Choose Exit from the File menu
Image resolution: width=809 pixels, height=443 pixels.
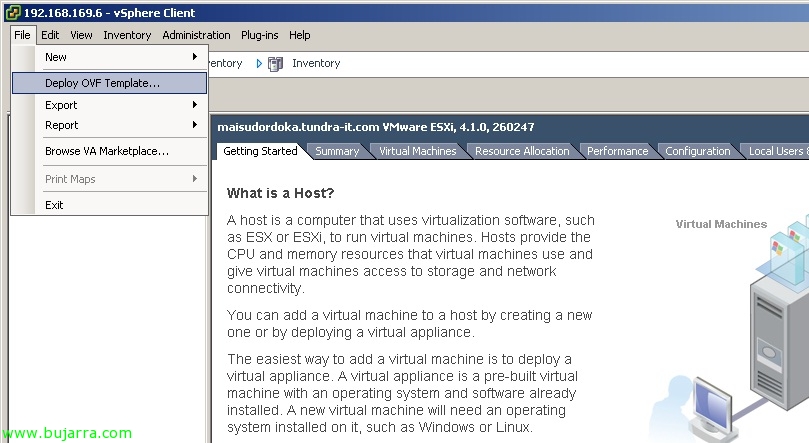[109, 205]
